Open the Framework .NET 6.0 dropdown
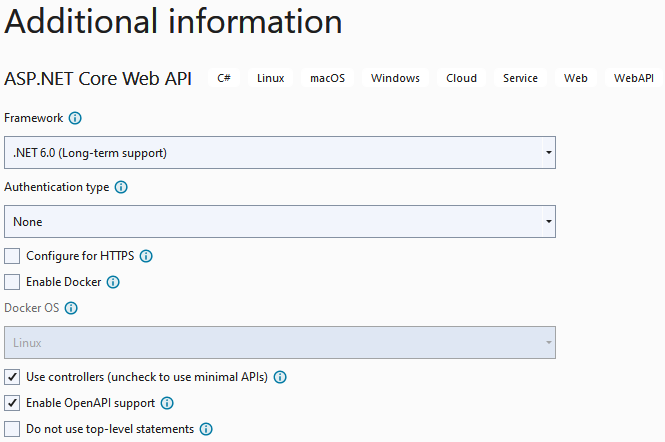The image size is (665, 442). point(280,153)
